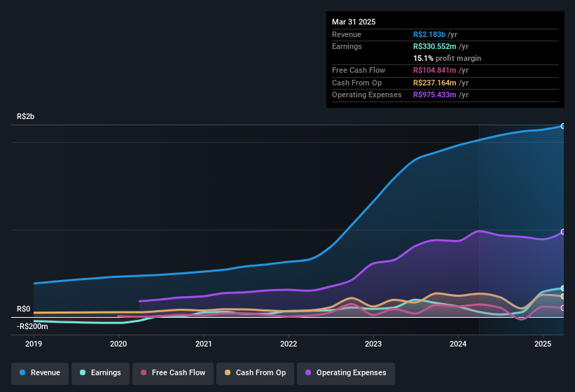The height and width of the screenshot is (392, 575).
Task: Click the 2021 axis label
Action: coord(204,344)
